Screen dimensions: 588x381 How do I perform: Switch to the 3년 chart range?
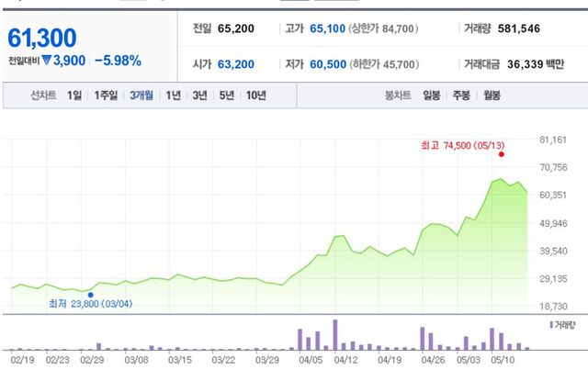pos(199,95)
